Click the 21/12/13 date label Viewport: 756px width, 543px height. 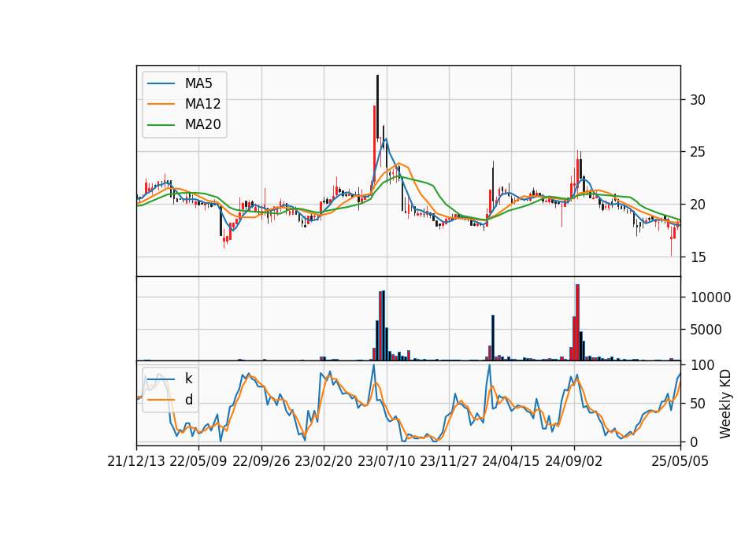(136, 461)
